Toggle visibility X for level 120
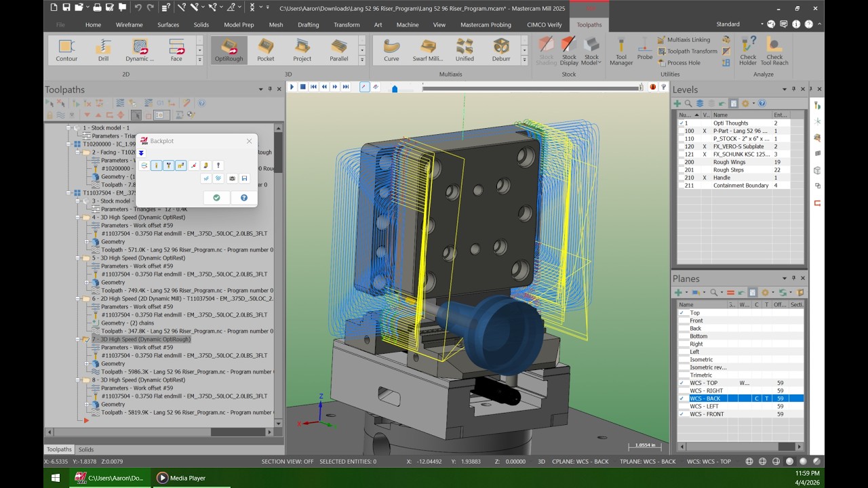The image size is (868, 488). [705, 146]
